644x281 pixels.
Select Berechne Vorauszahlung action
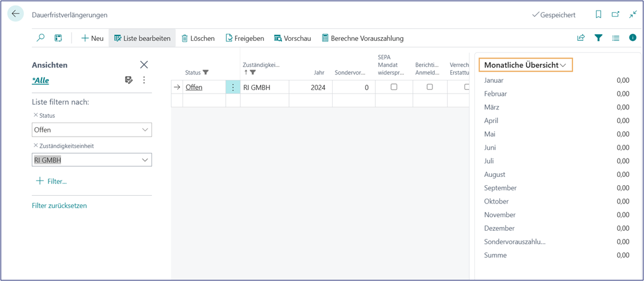362,38
